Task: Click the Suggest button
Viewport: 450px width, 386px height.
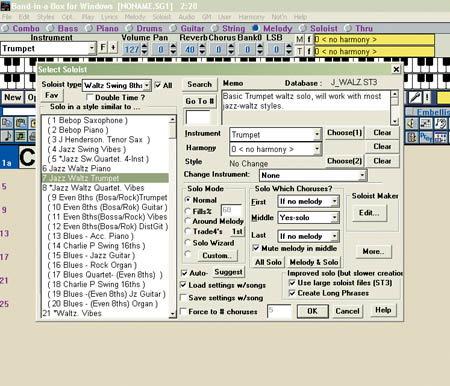Action: click(x=228, y=272)
